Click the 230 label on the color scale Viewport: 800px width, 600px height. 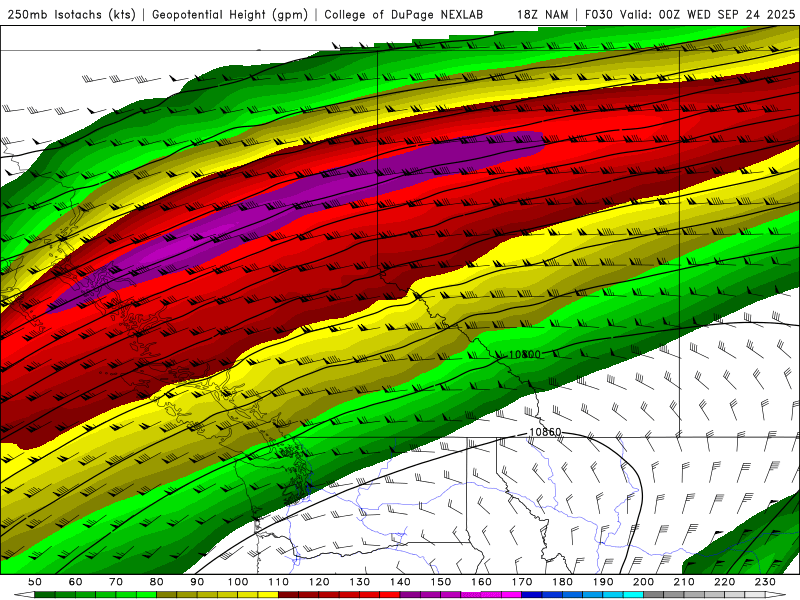(765, 582)
